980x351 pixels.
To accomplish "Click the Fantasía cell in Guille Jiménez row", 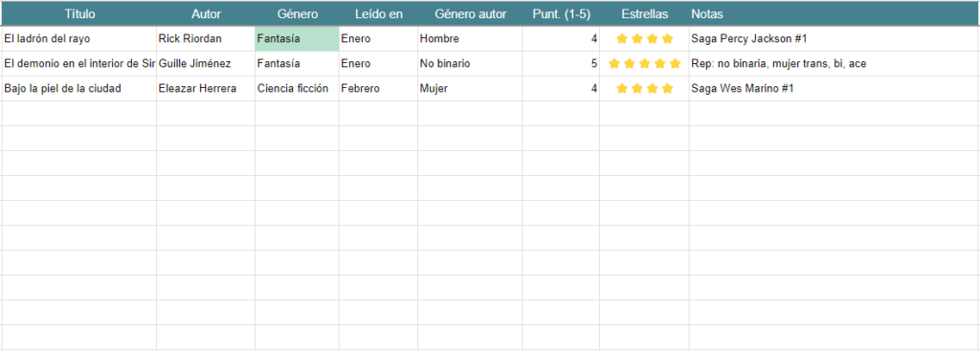I will (x=297, y=64).
